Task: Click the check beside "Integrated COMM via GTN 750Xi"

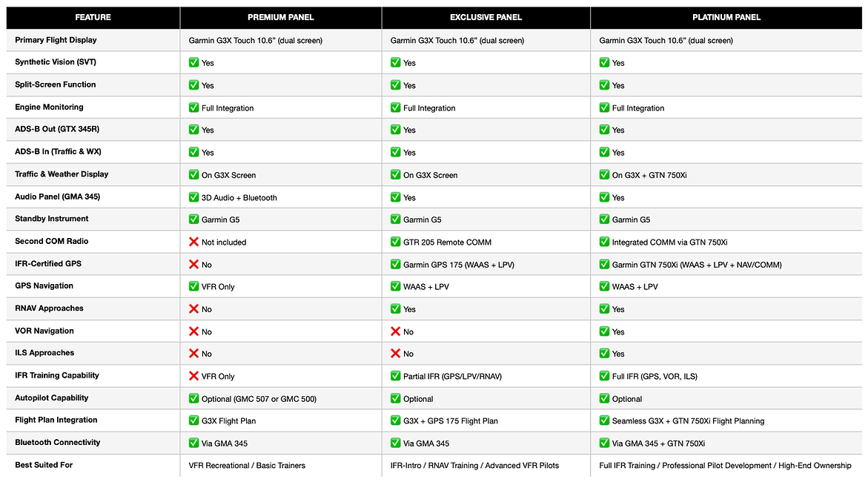Action: point(604,242)
